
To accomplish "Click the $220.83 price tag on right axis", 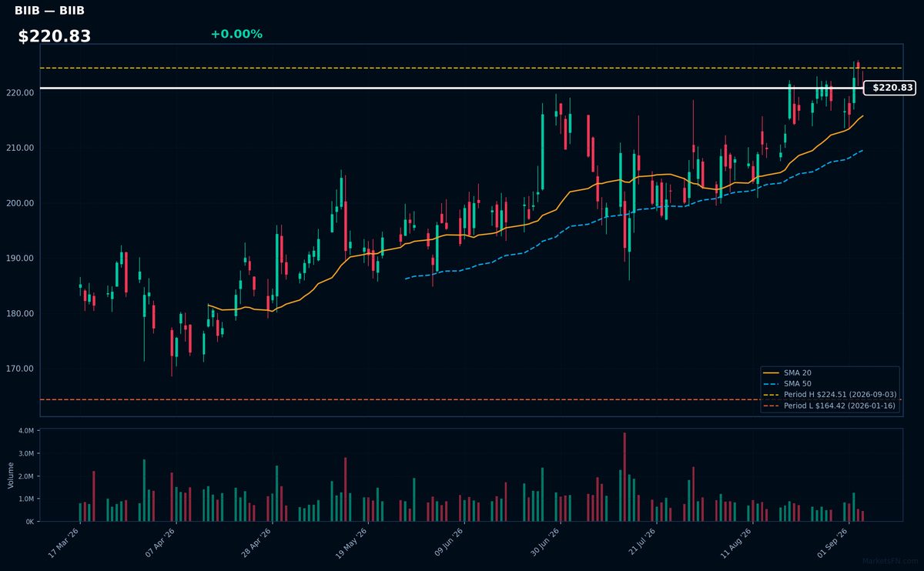I will (x=892, y=88).
